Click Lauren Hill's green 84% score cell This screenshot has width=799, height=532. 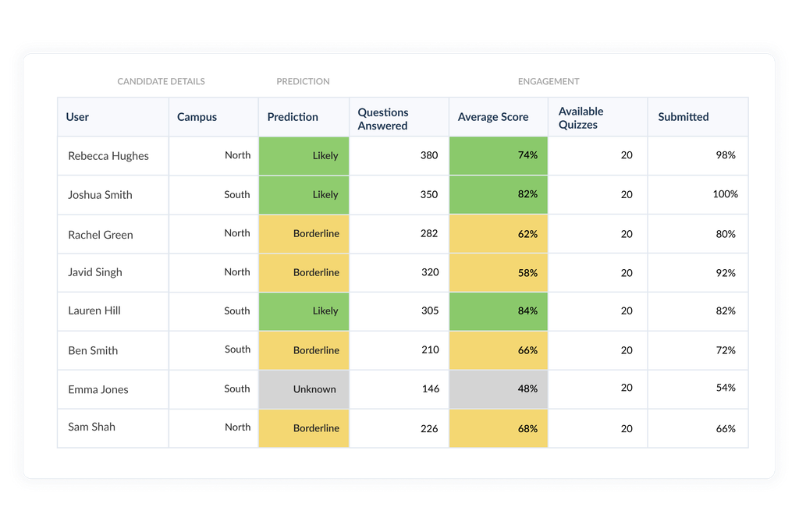pos(498,311)
